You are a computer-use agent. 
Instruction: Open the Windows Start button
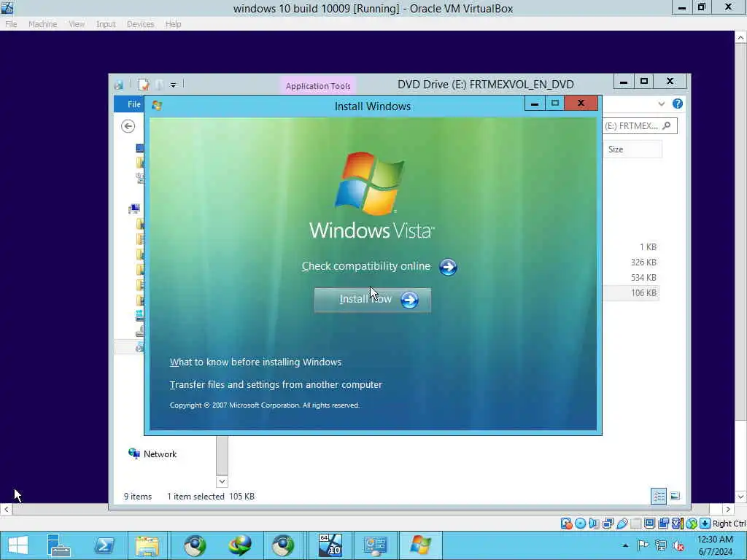[x=18, y=545]
